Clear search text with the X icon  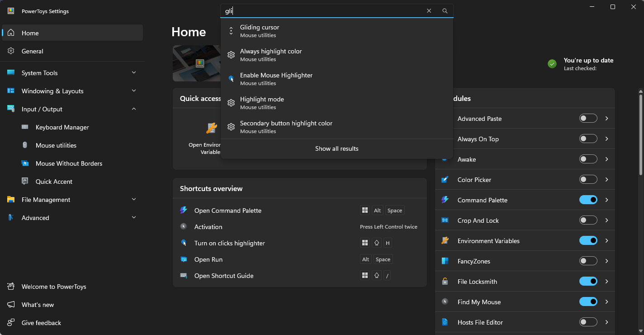(x=429, y=11)
